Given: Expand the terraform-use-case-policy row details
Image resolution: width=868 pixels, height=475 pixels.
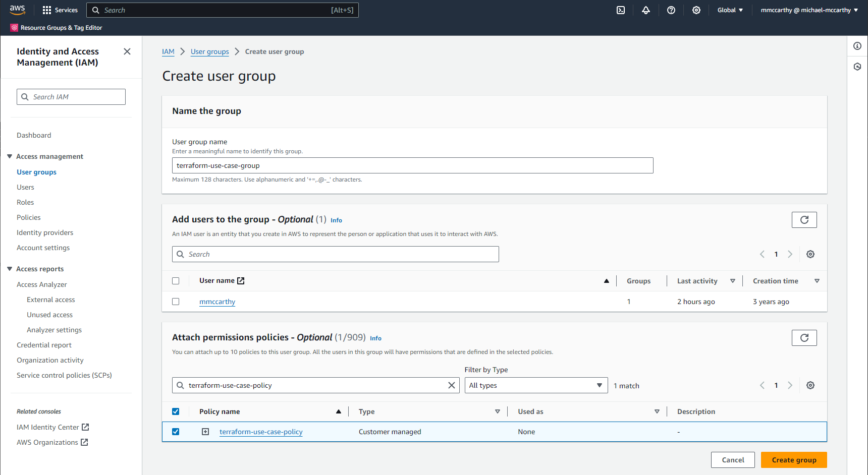Looking at the screenshot, I should point(205,432).
